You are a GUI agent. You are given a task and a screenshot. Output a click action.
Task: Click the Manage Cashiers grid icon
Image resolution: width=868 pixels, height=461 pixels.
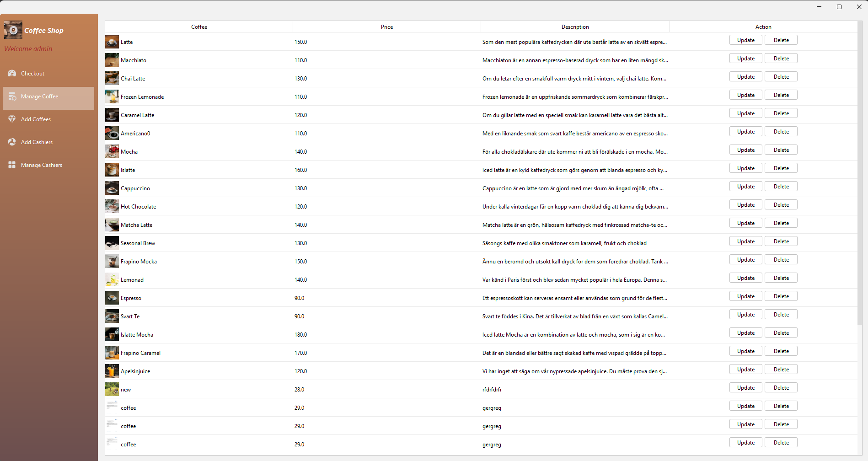[12, 165]
